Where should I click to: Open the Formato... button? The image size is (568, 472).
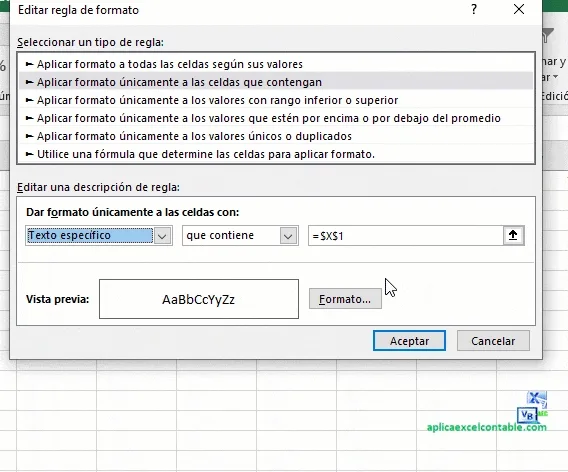[x=345, y=299]
